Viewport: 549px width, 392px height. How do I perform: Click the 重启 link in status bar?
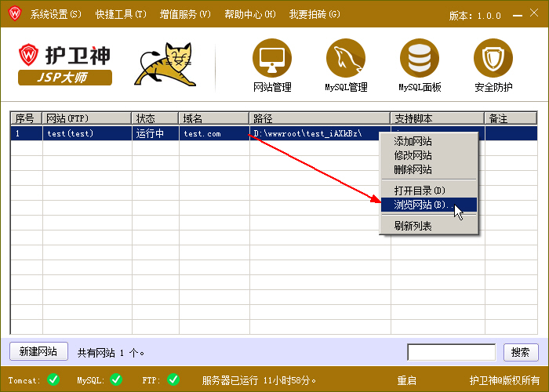(406, 380)
